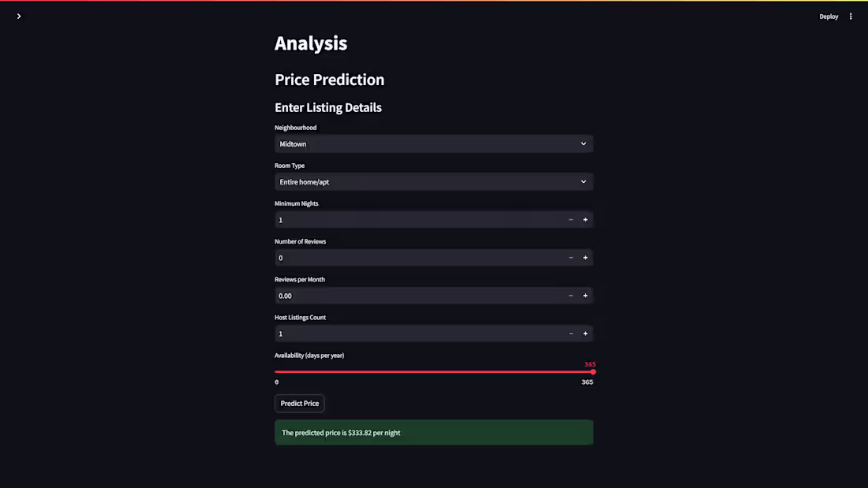The width and height of the screenshot is (868, 488).
Task: Decrement the Reviews per Month value
Action: [571, 295]
